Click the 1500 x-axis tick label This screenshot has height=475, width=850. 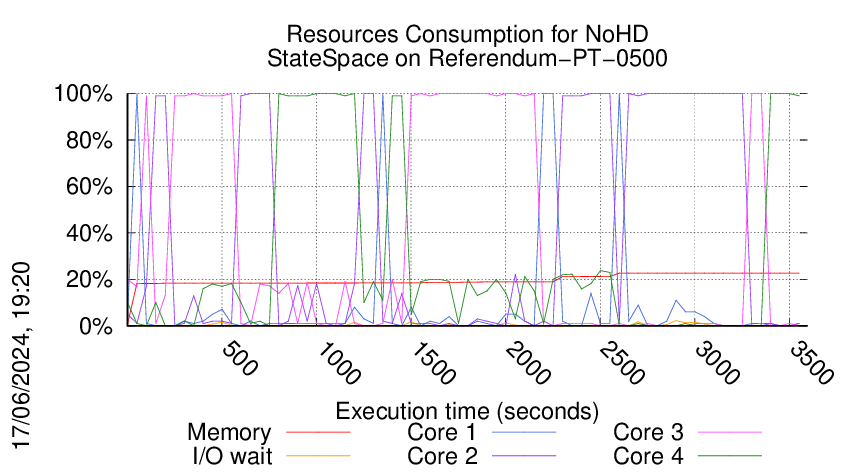tap(433, 363)
